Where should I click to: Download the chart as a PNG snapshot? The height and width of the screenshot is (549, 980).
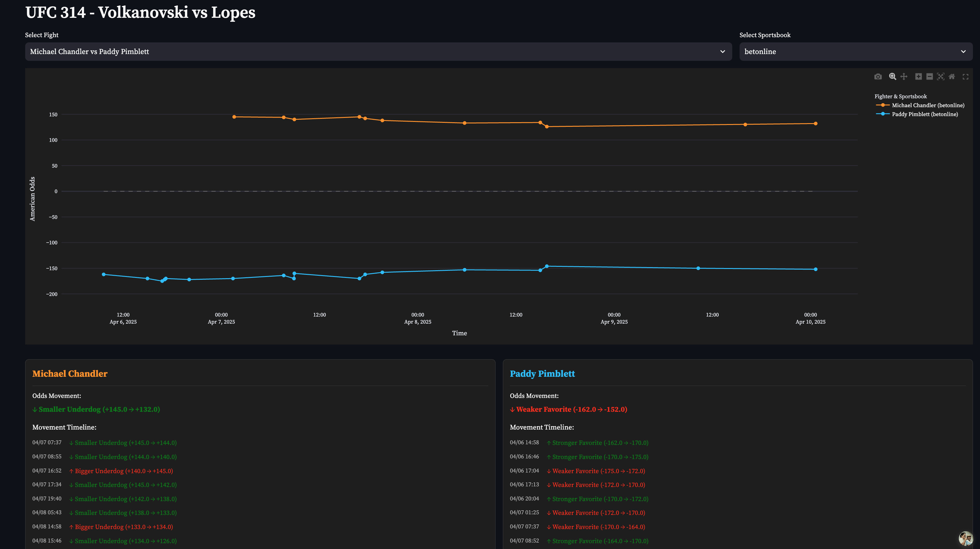(x=878, y=76)
